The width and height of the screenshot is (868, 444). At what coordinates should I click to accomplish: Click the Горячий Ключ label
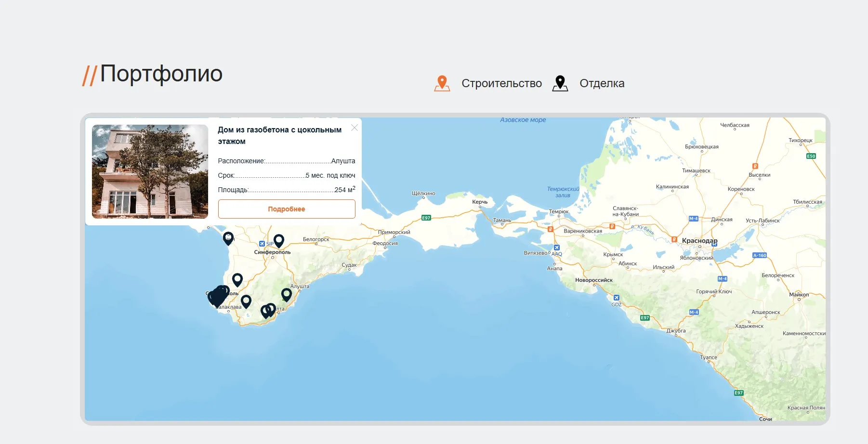point(714,291)
